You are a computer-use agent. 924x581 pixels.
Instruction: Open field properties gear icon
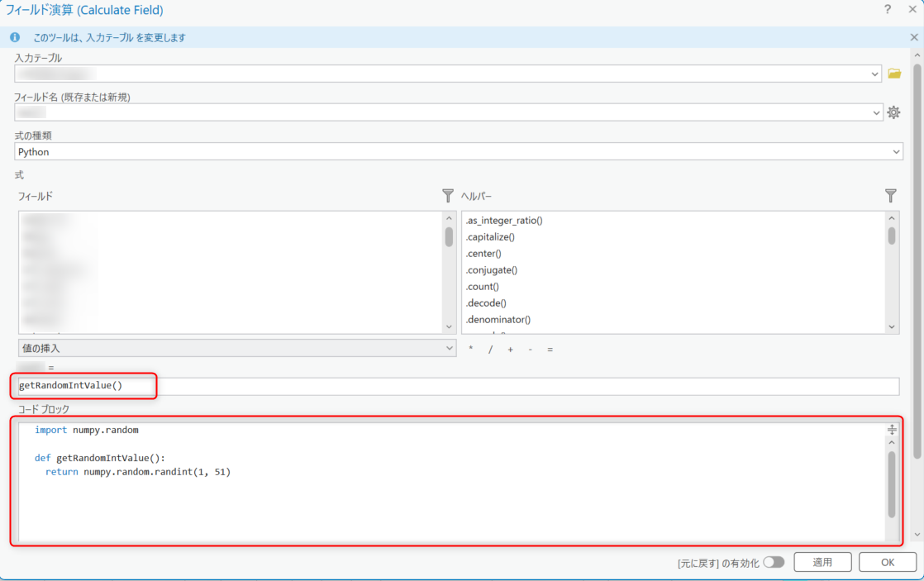tap(893, 112)
